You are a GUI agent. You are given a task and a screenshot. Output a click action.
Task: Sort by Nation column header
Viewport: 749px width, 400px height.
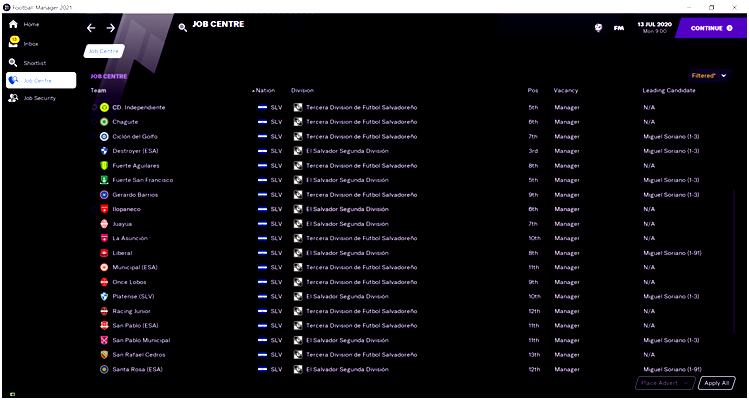click(265, 90)
